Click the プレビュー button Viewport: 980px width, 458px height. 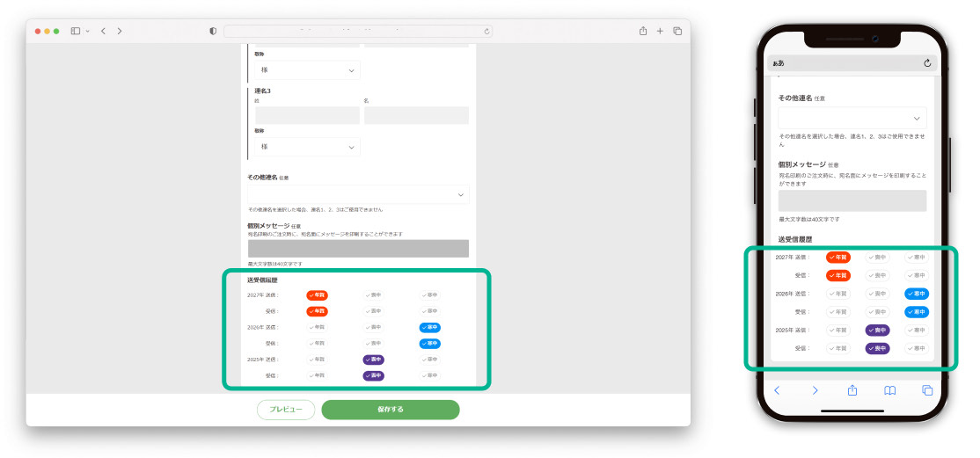[286, 410]
